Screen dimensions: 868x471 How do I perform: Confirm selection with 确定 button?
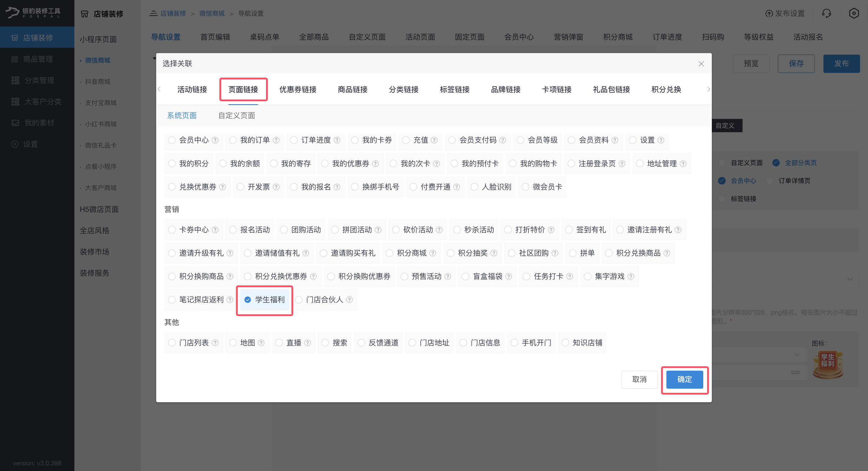click(684, 379)
